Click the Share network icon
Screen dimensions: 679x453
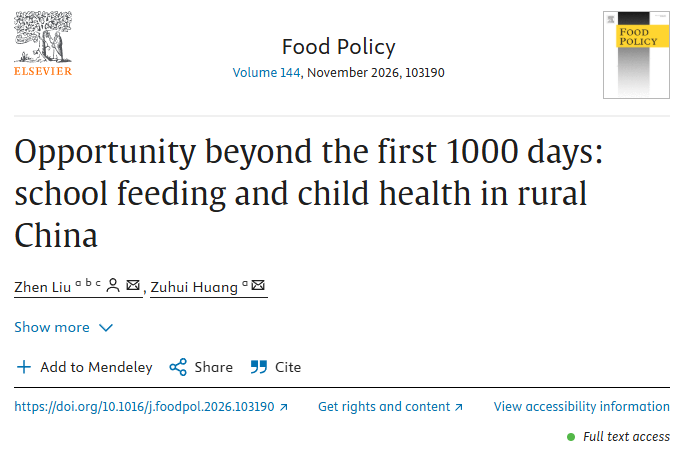[x=178, y=367]
